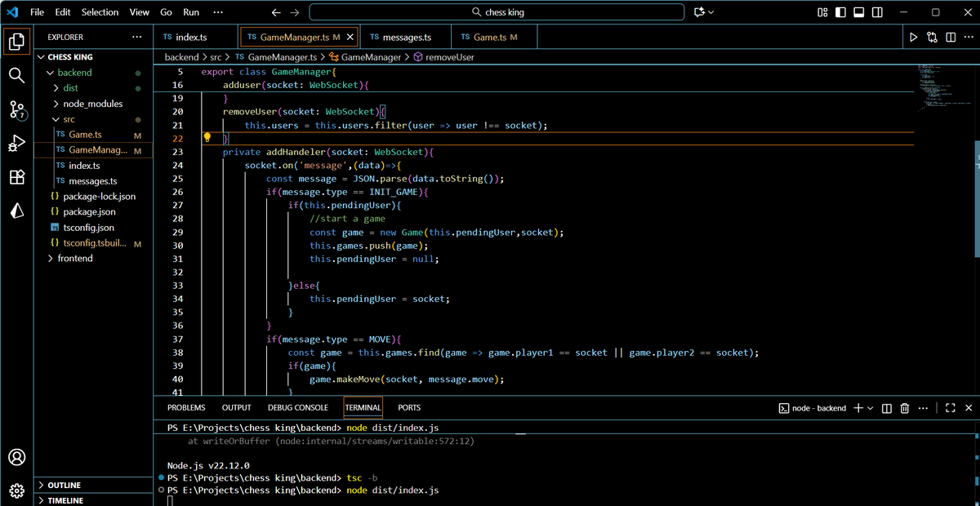Click the chess king command center search box
Viewport: 980px width, 506px height.
tap(497, 12)
